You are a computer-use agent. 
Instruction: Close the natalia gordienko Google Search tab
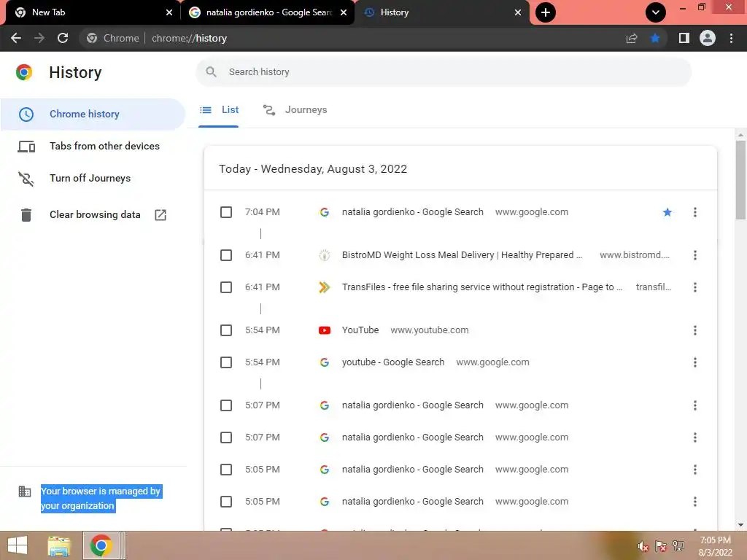[x=344, y=12]
